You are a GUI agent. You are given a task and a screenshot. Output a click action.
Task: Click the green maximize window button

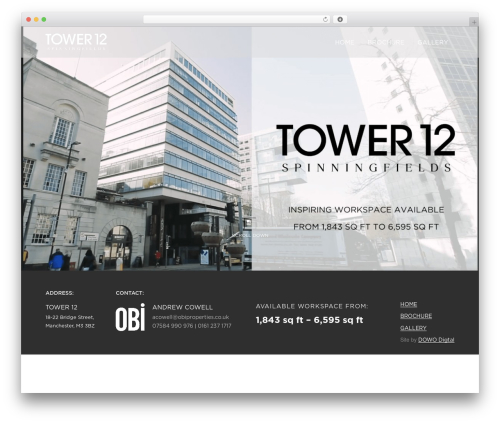point(44,20)
